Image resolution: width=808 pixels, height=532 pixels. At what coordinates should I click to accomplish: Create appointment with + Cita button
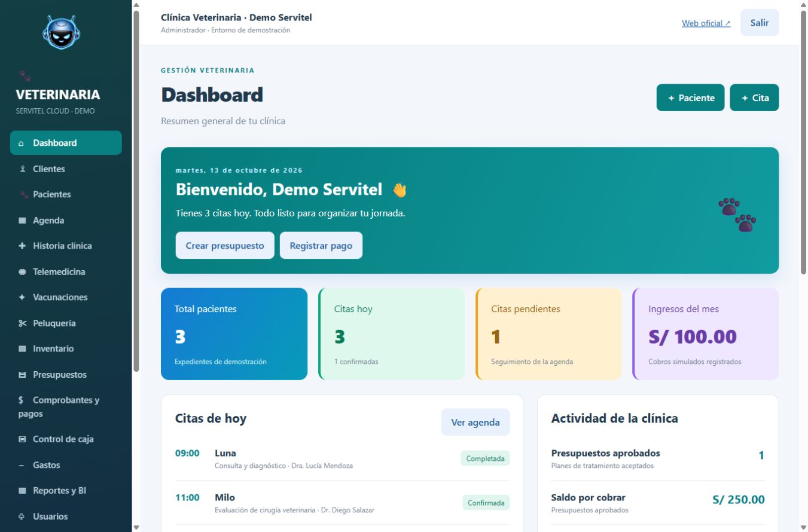[x=754, y=98]
